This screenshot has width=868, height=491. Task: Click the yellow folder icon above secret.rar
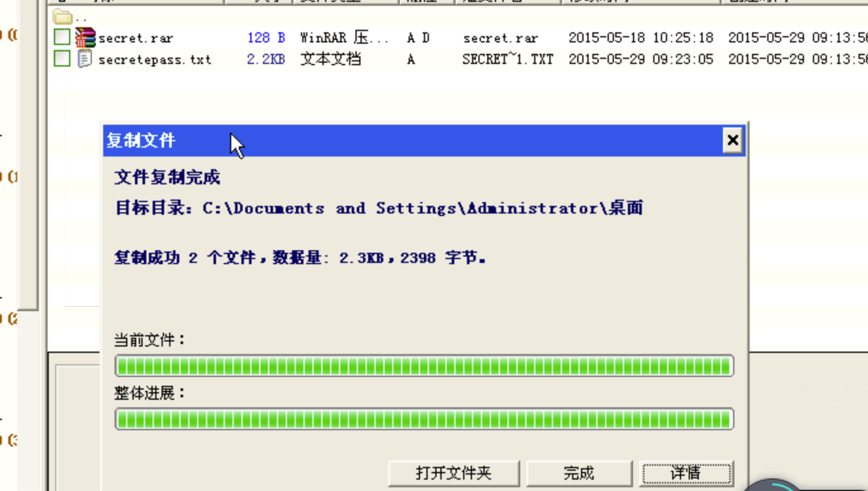click(x=61, y=17)
